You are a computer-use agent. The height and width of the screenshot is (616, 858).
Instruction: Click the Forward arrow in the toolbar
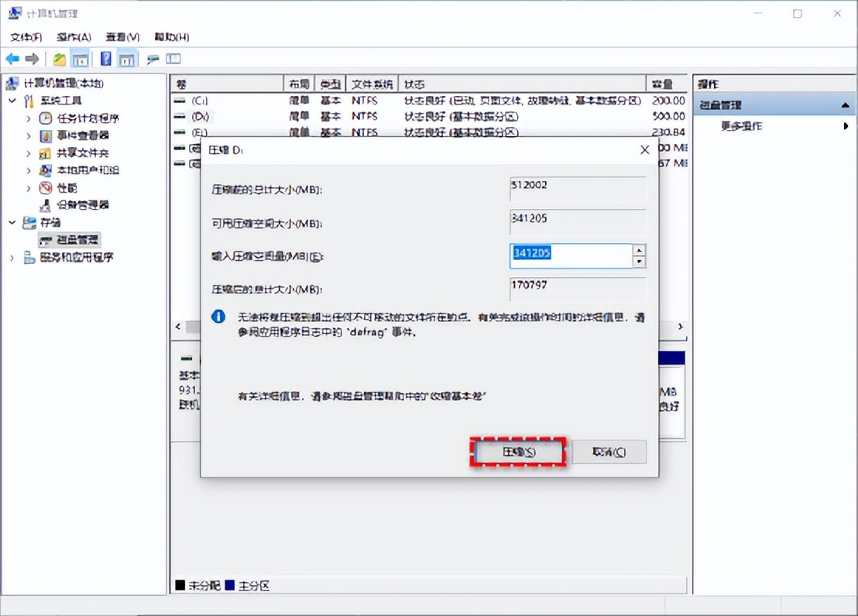pos(32,59)
